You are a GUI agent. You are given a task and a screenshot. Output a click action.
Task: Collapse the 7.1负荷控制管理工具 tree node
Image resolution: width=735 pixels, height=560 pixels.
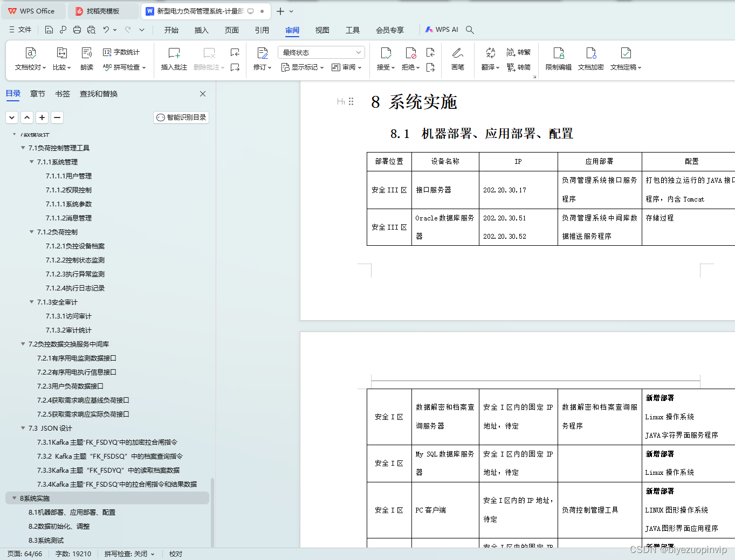pos(23,148)
